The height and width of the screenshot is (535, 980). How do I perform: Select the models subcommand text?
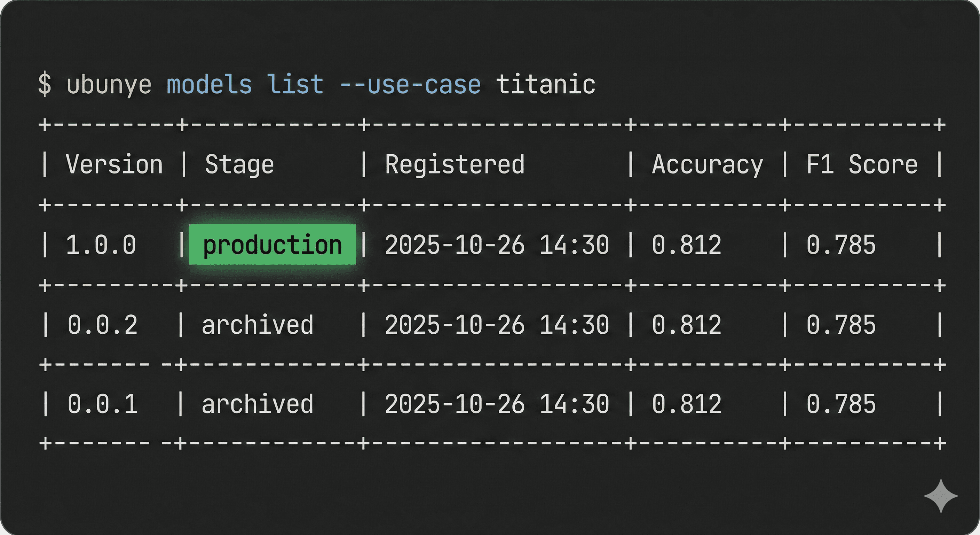210,85
